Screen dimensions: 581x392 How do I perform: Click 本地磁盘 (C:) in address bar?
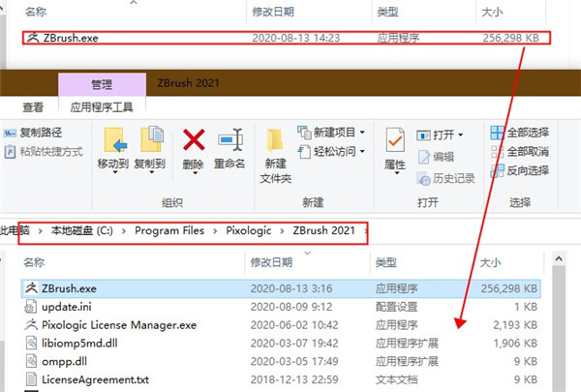[x=82, y=230]
